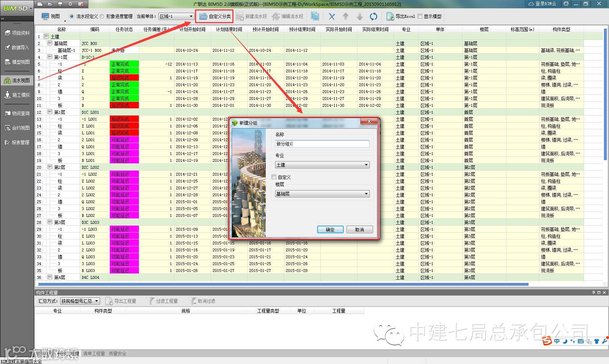Screen dimensions: 609x364
Task: Export table with 导出Excel
Action: (x=401, y=16)
